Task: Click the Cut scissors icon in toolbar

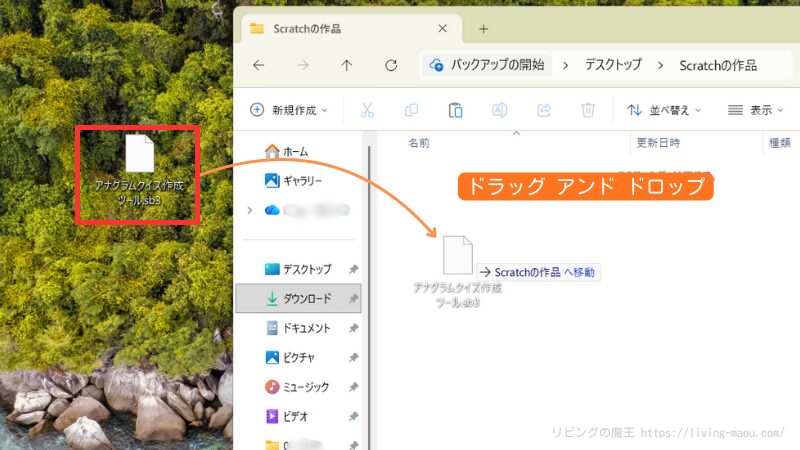Action: (367, 110)
